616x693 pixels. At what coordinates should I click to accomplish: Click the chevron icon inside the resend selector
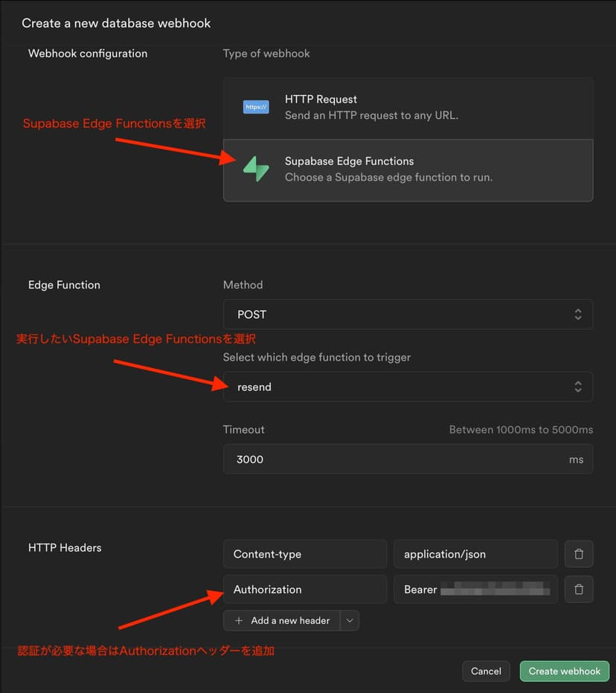(x=578, y=386)
